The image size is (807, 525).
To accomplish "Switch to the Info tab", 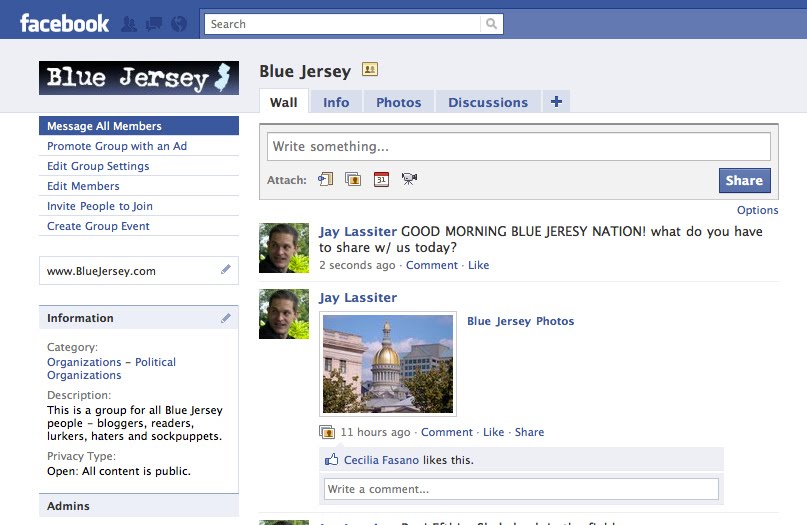I will tap(336, 102).
